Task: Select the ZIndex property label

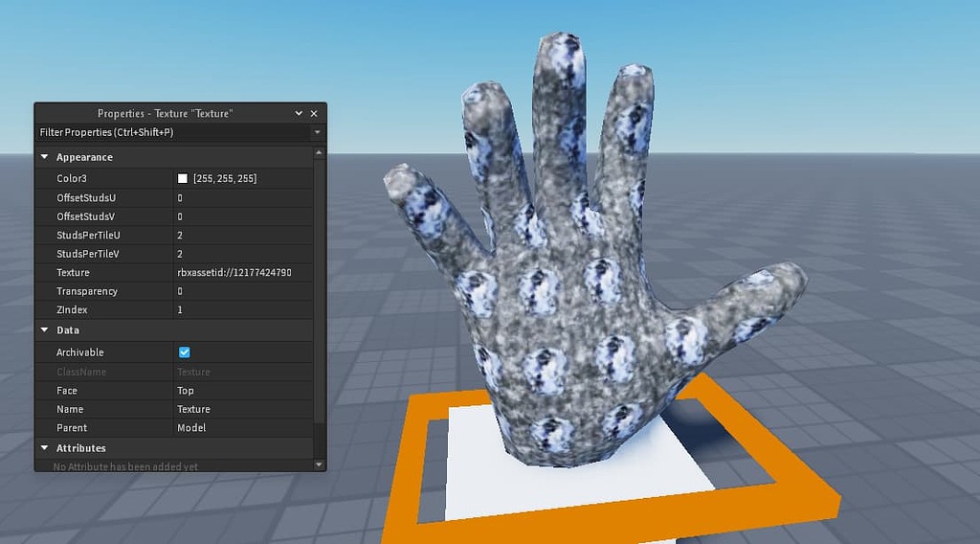Action: click(72, 309)
